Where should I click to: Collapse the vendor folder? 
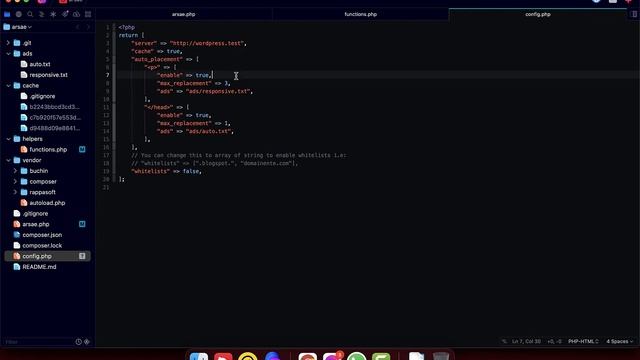[x=8, y=160]
